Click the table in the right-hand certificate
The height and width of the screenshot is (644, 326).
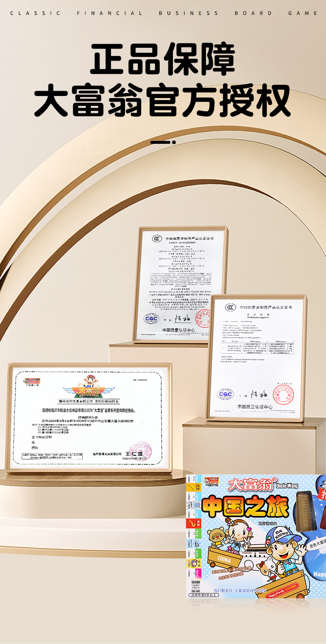click(257, 346)
